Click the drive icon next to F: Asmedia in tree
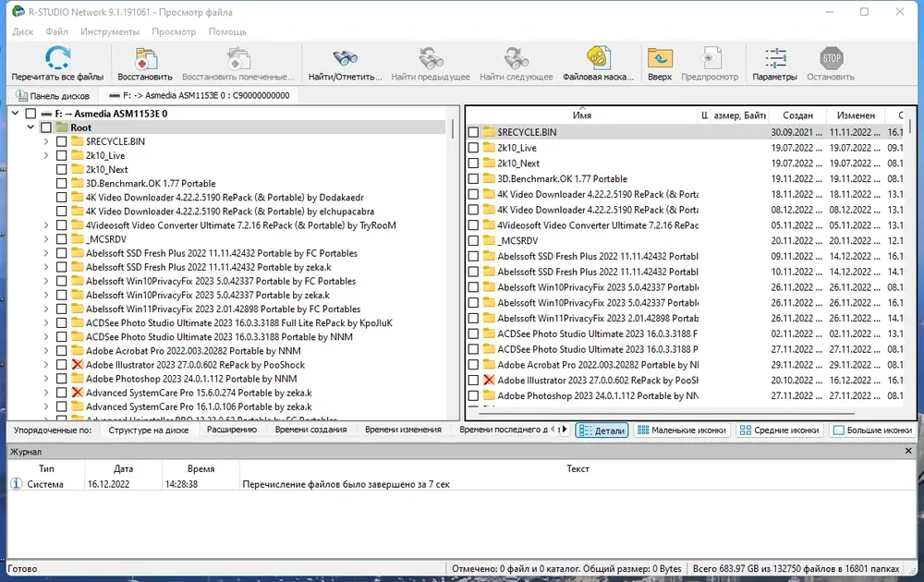This screenshot has width=924, height=582. click(46, 114)
